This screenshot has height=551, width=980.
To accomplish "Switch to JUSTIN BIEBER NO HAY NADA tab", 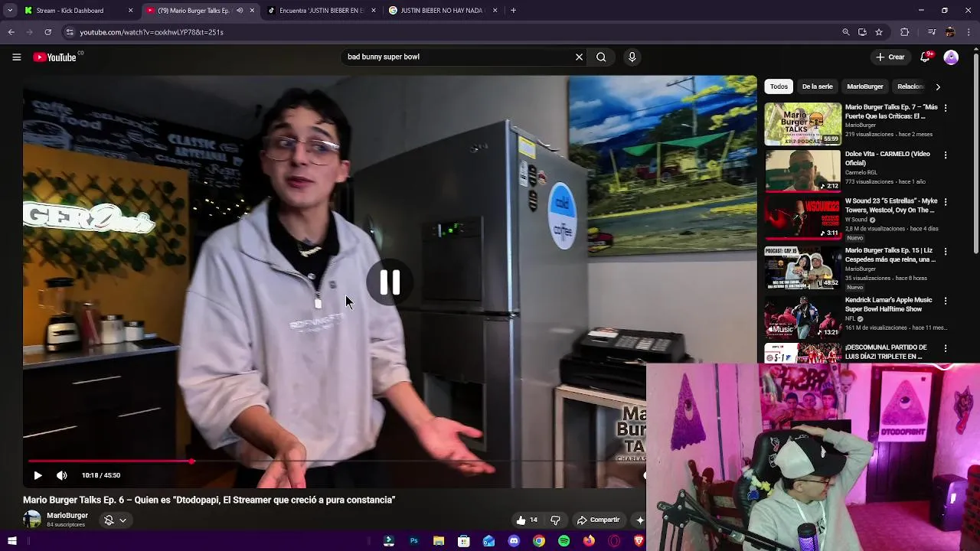I will pos(442,11).
